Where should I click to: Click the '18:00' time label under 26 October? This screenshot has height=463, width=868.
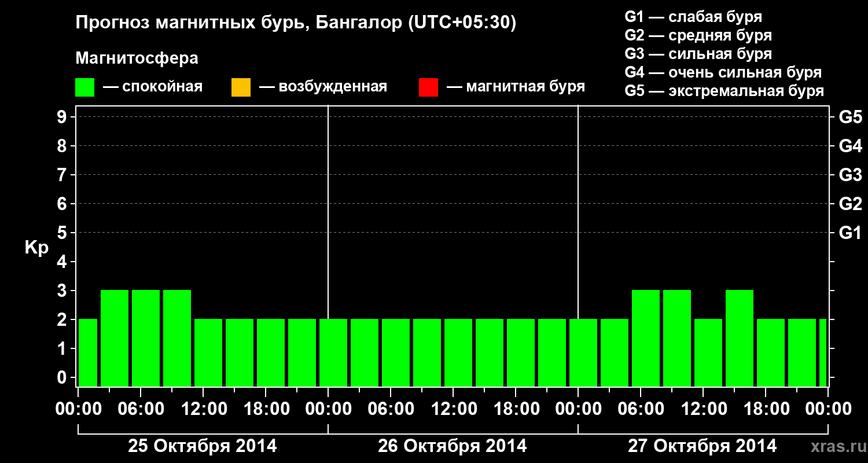[516, 409]
